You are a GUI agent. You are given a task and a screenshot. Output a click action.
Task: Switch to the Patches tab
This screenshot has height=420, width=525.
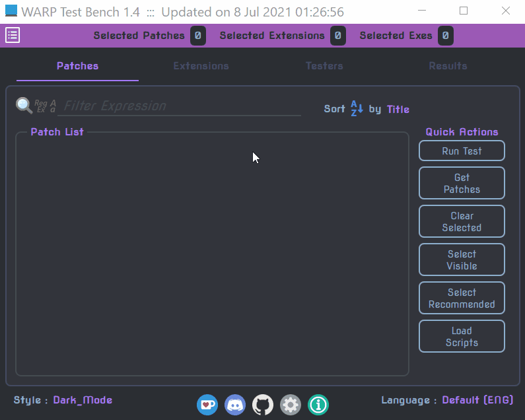pyautogui.click(x=77, y=66)
